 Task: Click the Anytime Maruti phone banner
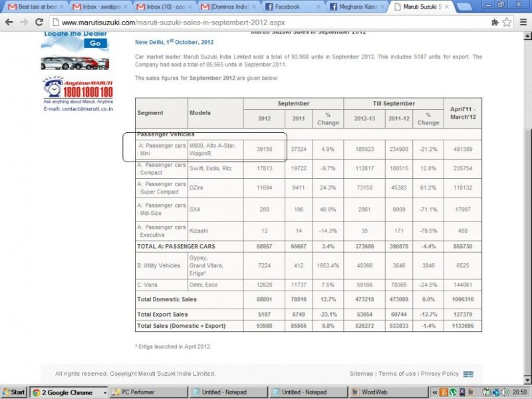click(78, 90)
